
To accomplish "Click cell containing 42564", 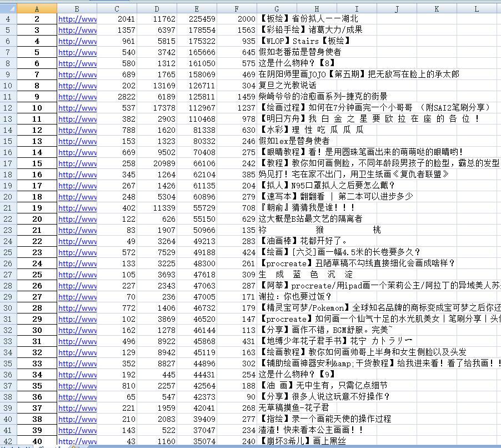I will coord(197,386).
